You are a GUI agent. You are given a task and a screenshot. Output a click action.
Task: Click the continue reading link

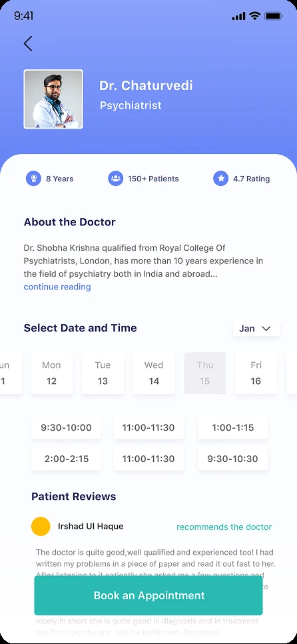pos(57,287)
